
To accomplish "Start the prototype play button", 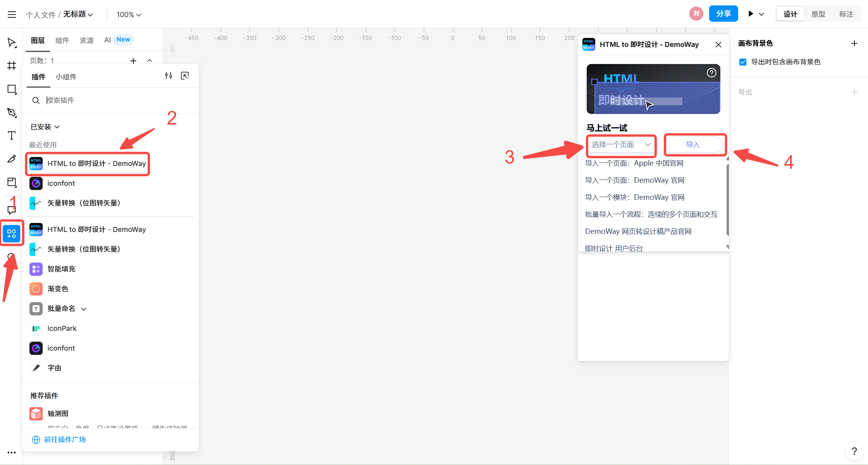I will pyautogui.click(x=751, y=14).
